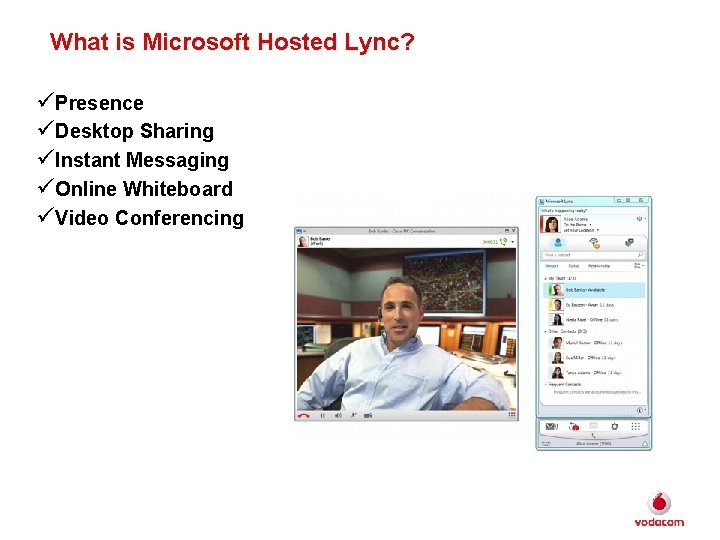The width and height of the screenshot is (720, 540).
Task: Mute the microphone in the video call window
Action: 354,416
